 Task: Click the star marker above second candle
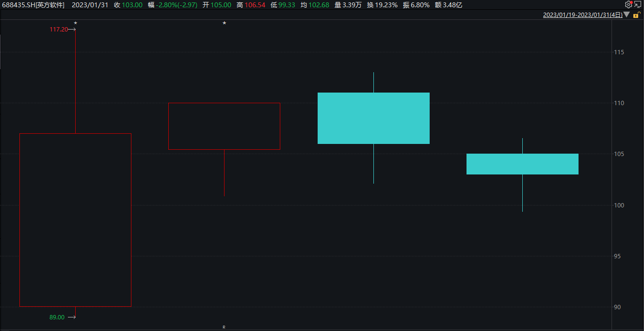(224, 23)
